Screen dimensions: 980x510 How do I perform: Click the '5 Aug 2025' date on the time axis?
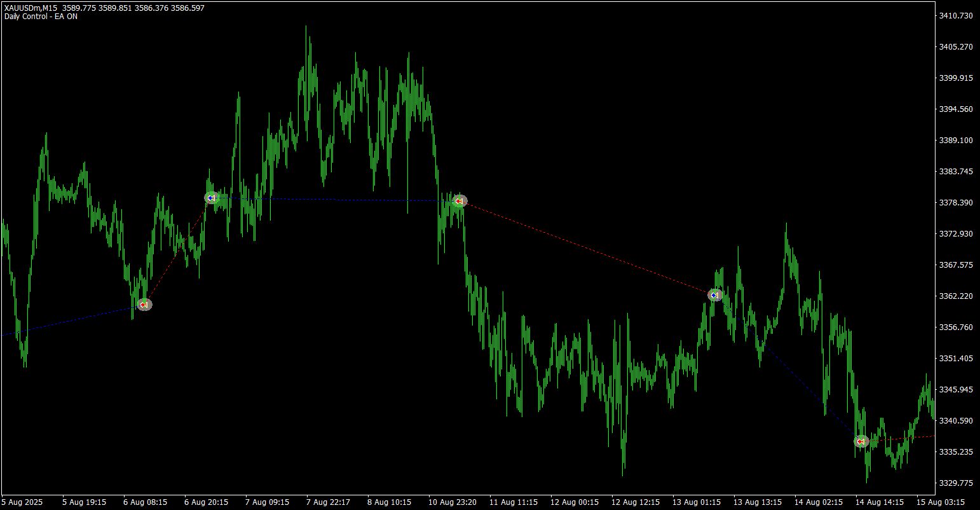coord(22,502)
